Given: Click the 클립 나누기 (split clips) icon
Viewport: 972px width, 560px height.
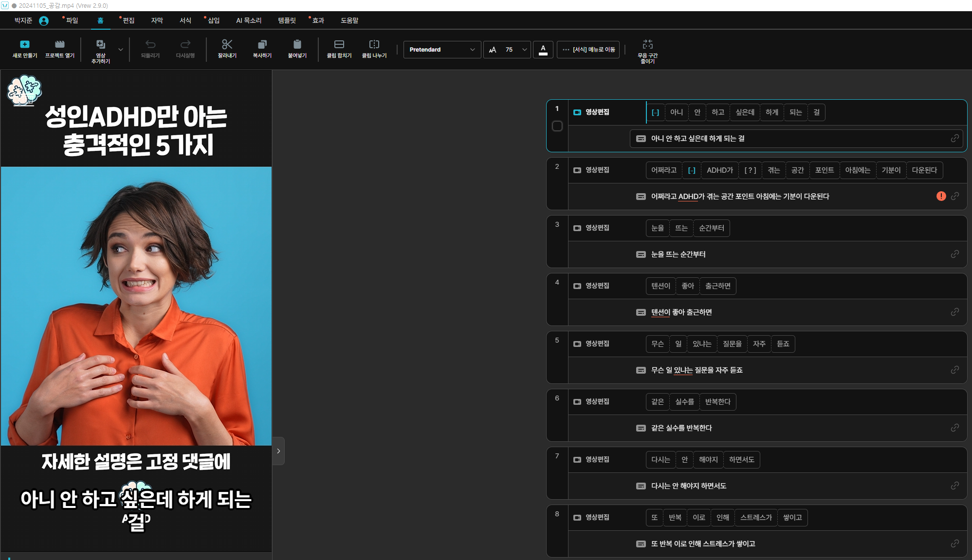Looking at the screenshot, I should pos(374,44).
